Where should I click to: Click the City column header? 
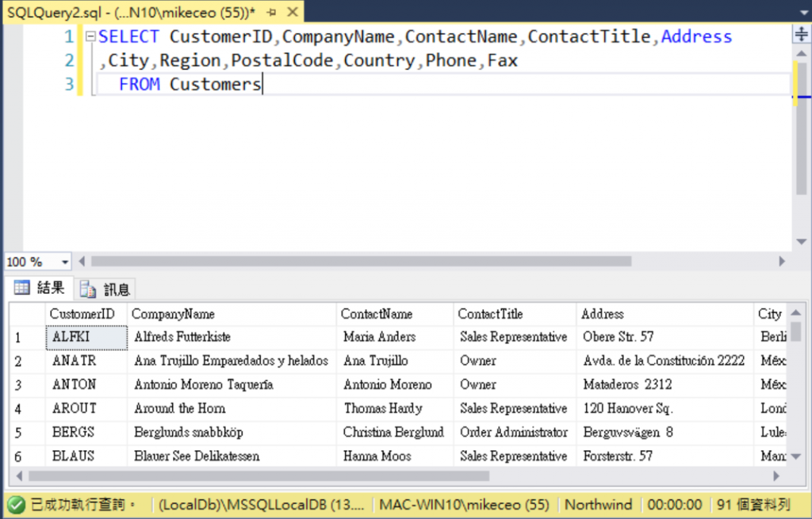click(771, 314)
